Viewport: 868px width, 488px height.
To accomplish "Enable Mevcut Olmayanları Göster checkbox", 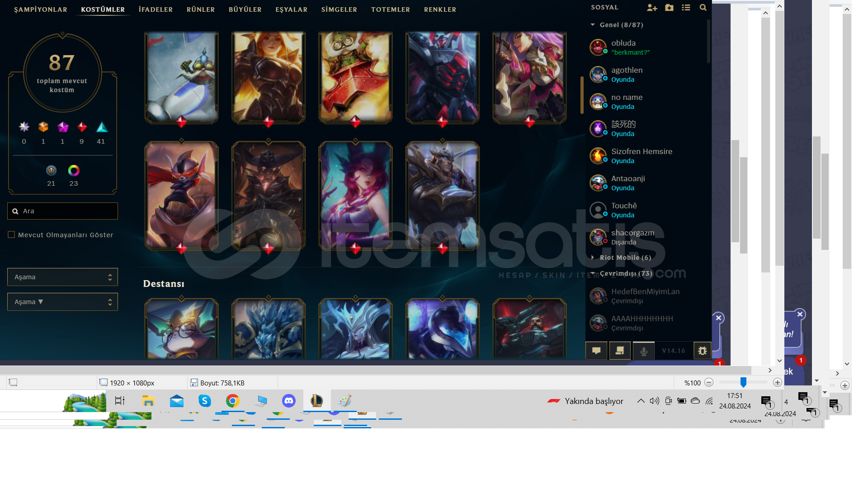I will click(x=12, y=235).
